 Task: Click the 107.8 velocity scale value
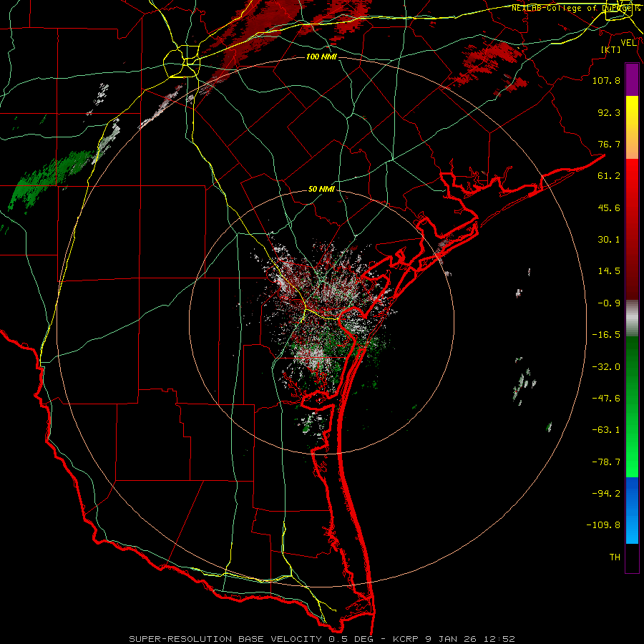606,80
